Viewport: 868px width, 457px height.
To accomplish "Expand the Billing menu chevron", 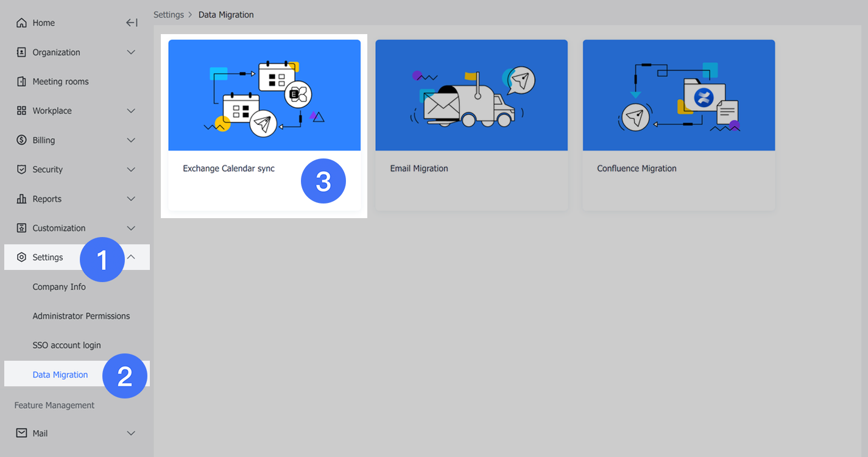I will click(x=131, y=140).
